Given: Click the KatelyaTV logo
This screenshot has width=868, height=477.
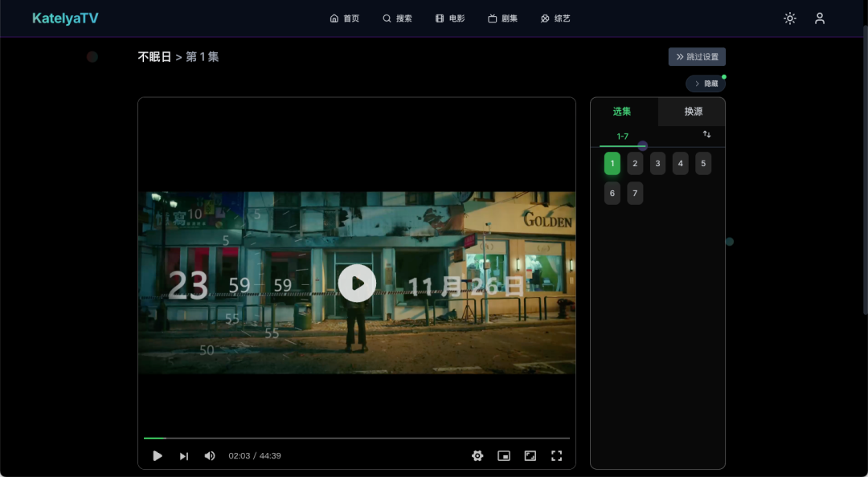Looking at the screenshot, I should pyautogui.click(x=64, y=18).
